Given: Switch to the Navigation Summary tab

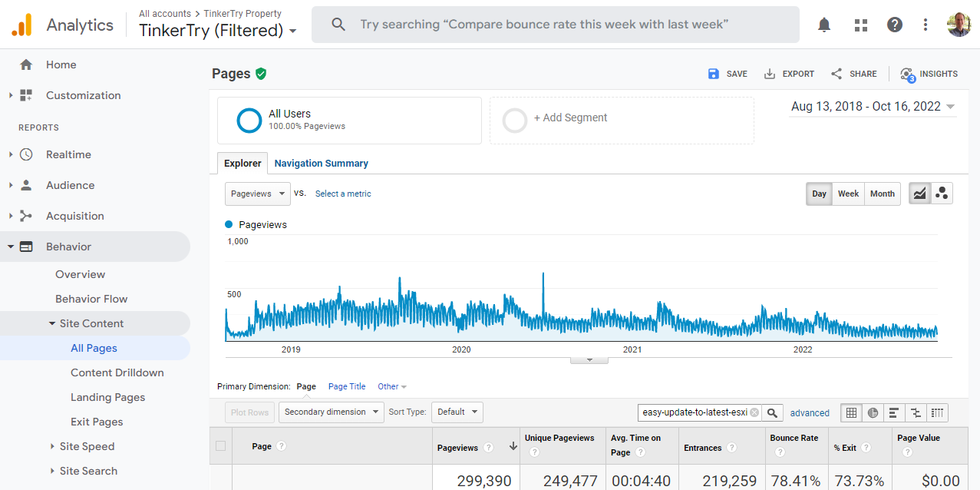Looking at the screenshot, I should click(321, 164).
